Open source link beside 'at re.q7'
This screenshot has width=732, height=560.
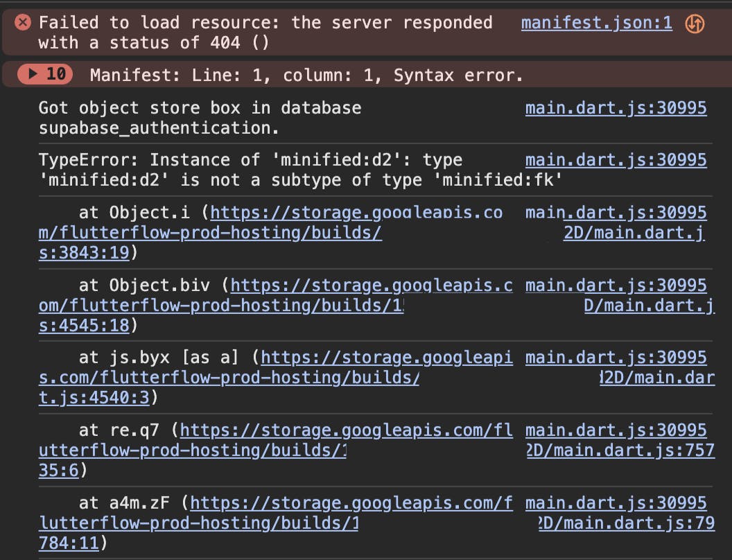616,430
